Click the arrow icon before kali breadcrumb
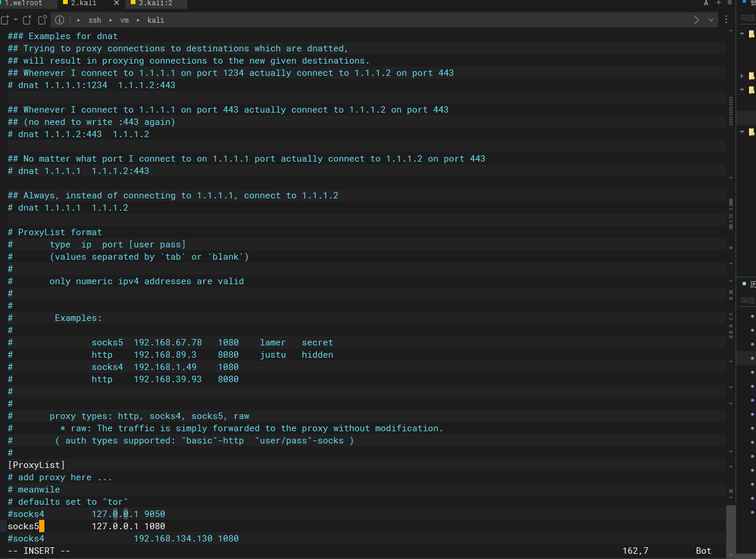 [138, 20]
